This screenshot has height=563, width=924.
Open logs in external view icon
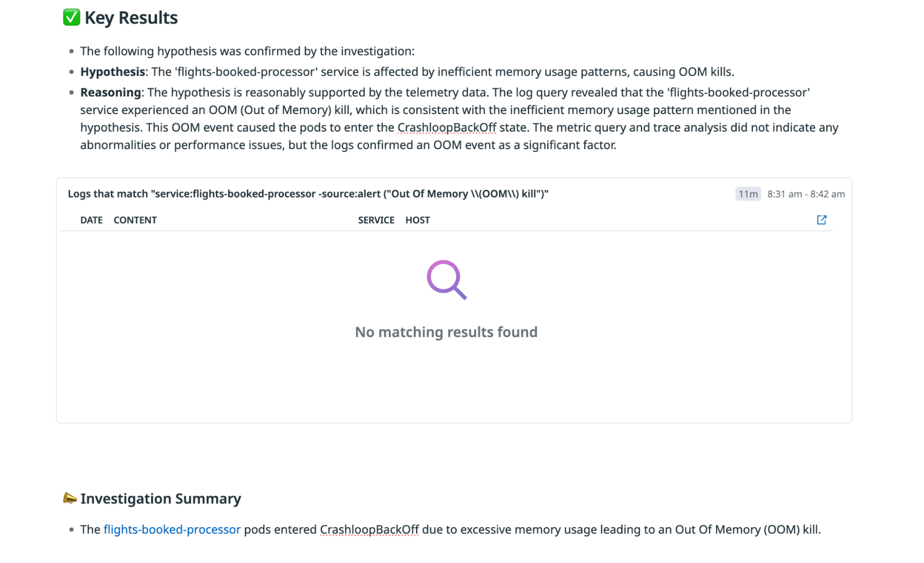click(822, 220)
